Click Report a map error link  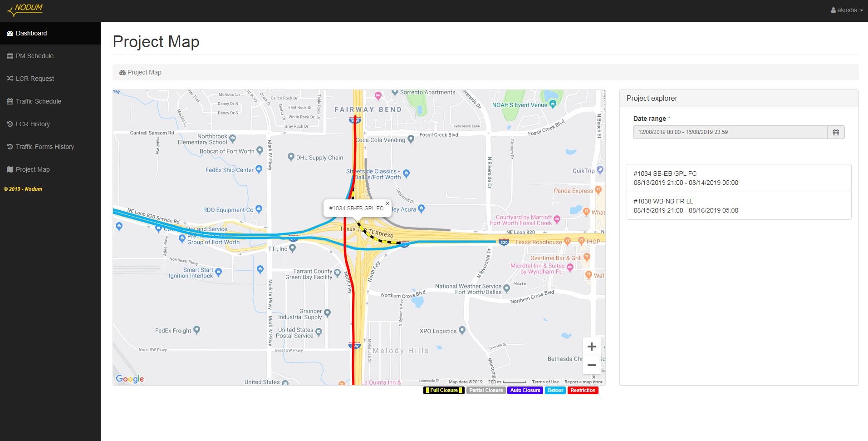tap(583, 382)
